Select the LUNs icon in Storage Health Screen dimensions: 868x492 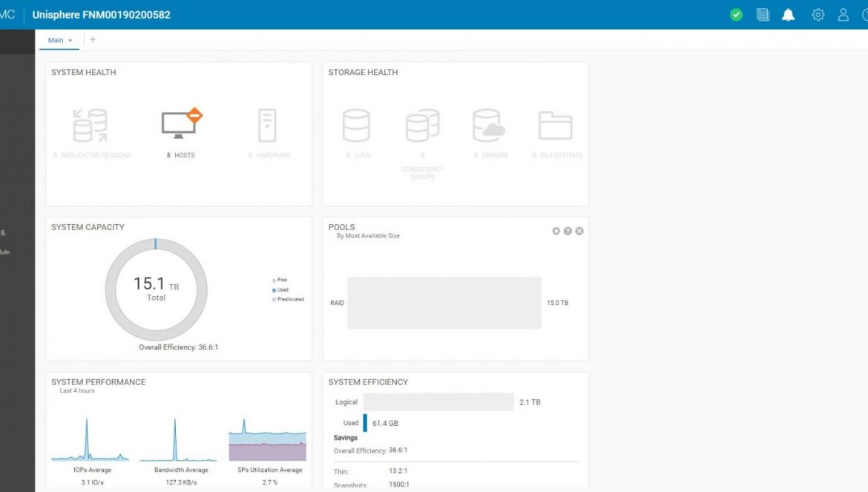pos(356,125)
